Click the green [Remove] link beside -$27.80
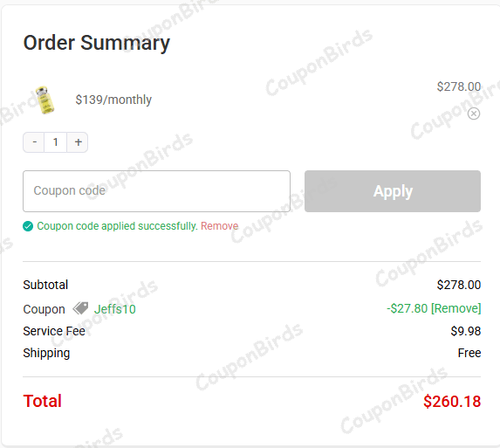500x448 pixels. coord(456,308)
